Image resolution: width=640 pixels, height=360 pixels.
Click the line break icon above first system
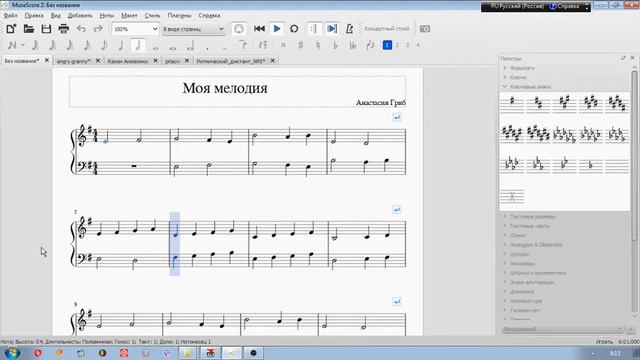396,118
